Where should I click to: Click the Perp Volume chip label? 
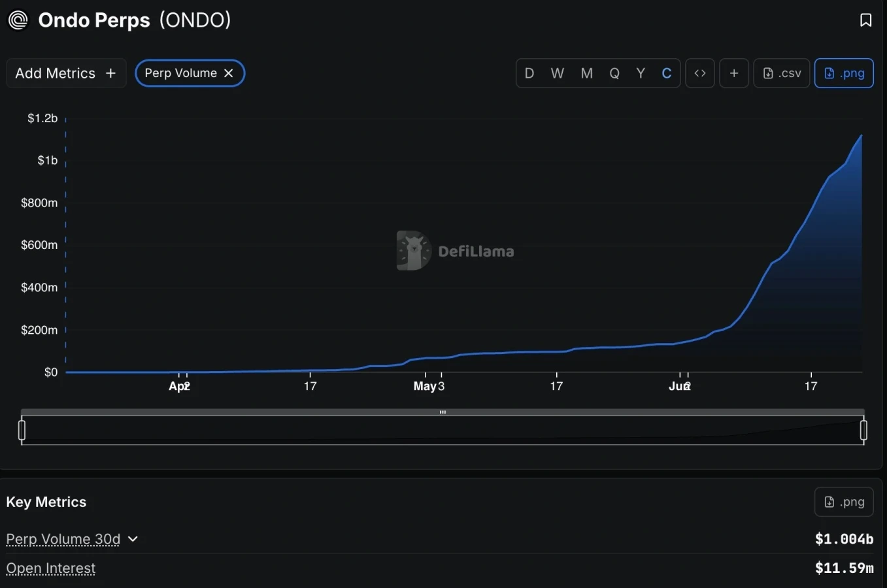pyautogui.click(x=180, y=73)
